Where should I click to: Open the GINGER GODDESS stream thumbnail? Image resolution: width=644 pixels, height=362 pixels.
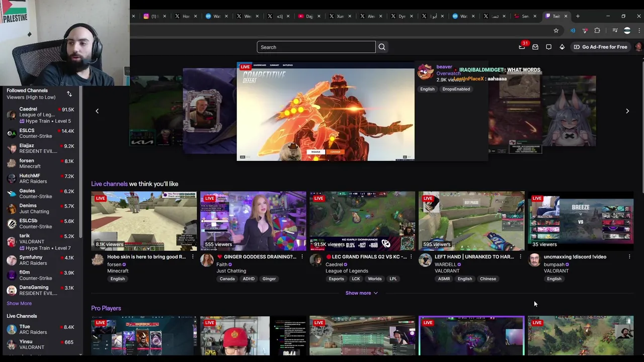coord(253,221)
